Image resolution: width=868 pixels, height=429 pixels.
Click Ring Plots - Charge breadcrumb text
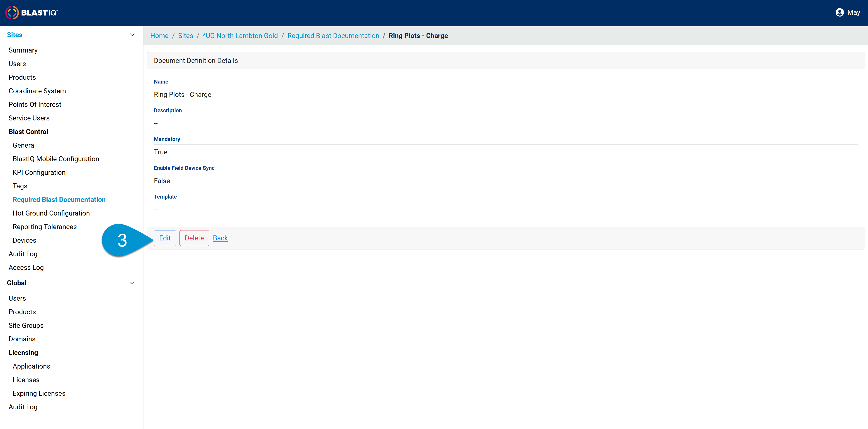[x=418, y=36]
